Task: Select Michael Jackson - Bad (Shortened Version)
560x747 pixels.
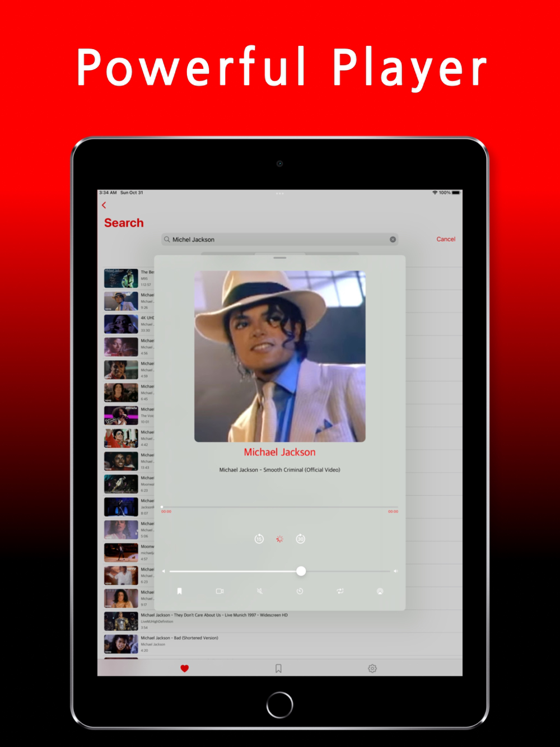Action: coord(179,638)
